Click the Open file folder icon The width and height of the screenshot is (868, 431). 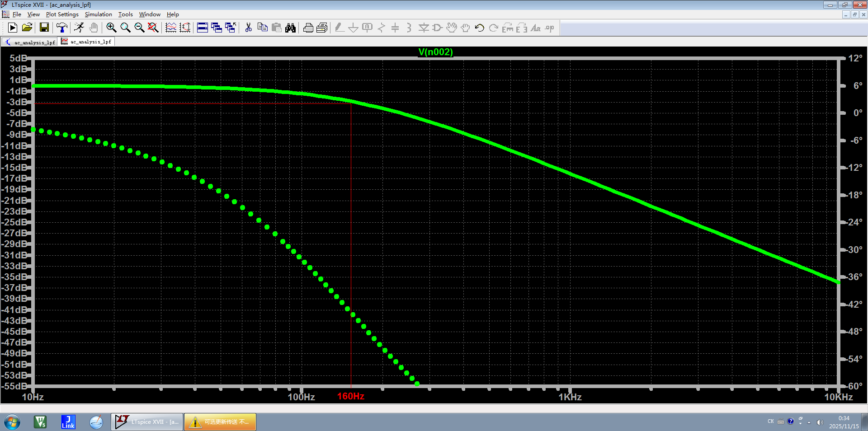point(27,28)
